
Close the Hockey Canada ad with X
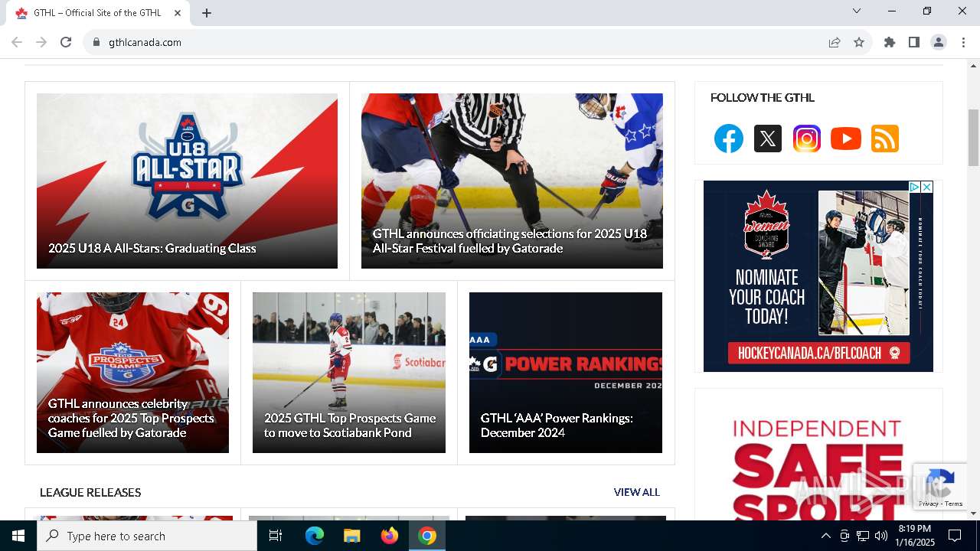(926, 187)
